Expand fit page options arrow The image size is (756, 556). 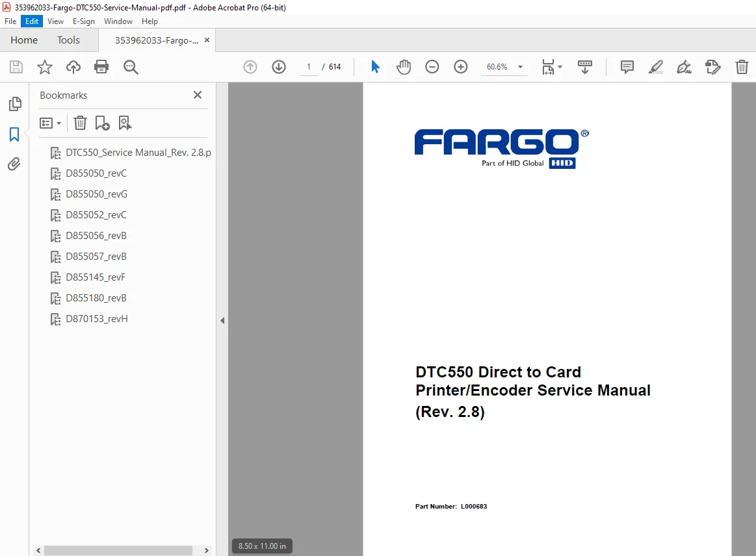point(560,67)
